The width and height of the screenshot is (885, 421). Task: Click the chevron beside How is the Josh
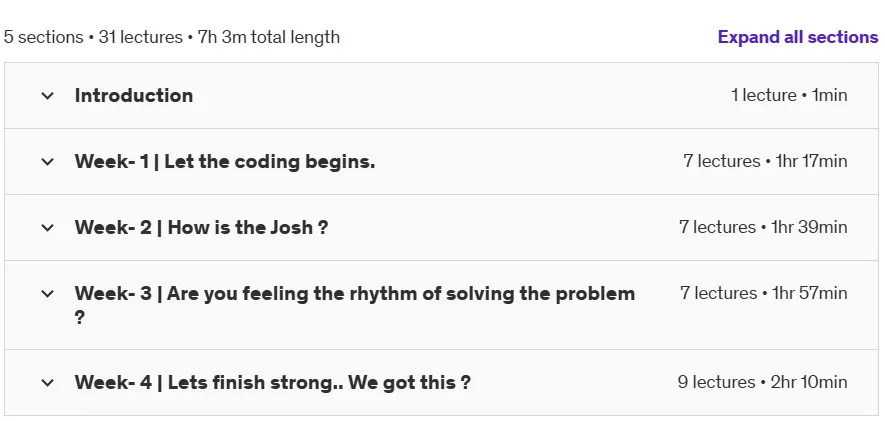click(x=47, y=228)
